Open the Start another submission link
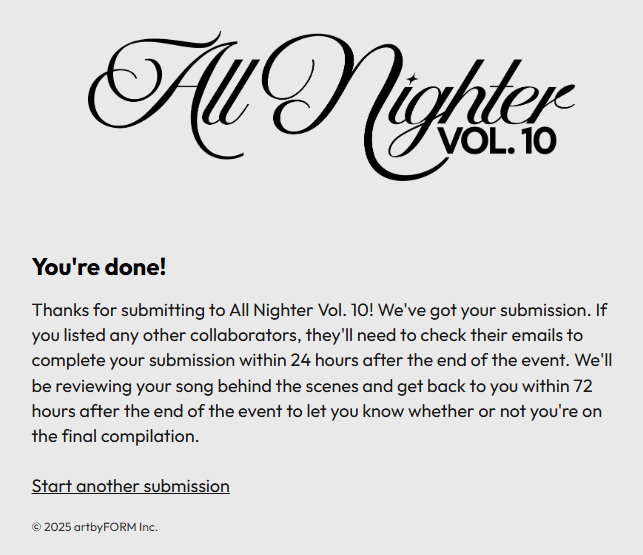The height and width of the screenshot is (555, 643). 131,486
